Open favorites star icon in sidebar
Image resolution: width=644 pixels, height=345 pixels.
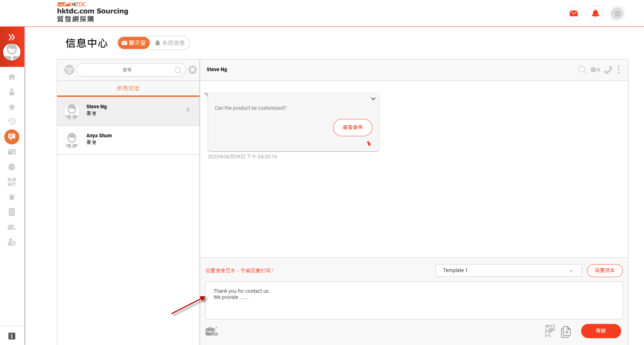[x=12, y=107]
